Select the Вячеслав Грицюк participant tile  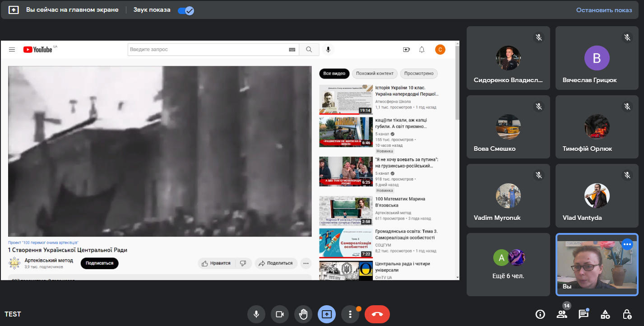pos(597,58)
